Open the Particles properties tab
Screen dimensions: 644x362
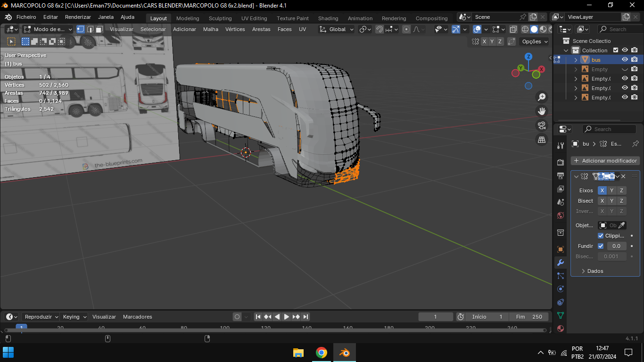pyautogui.click(x=561, y=276)
